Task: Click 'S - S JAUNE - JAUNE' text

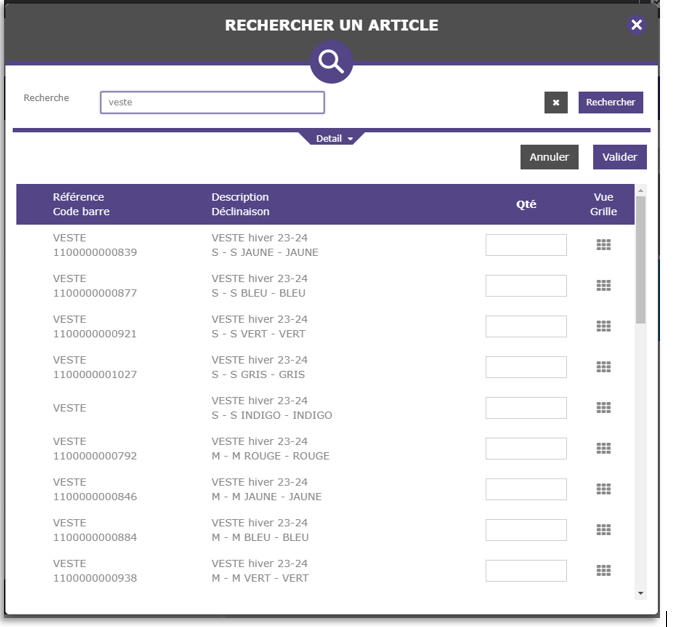Action: [x=265, y=252]
